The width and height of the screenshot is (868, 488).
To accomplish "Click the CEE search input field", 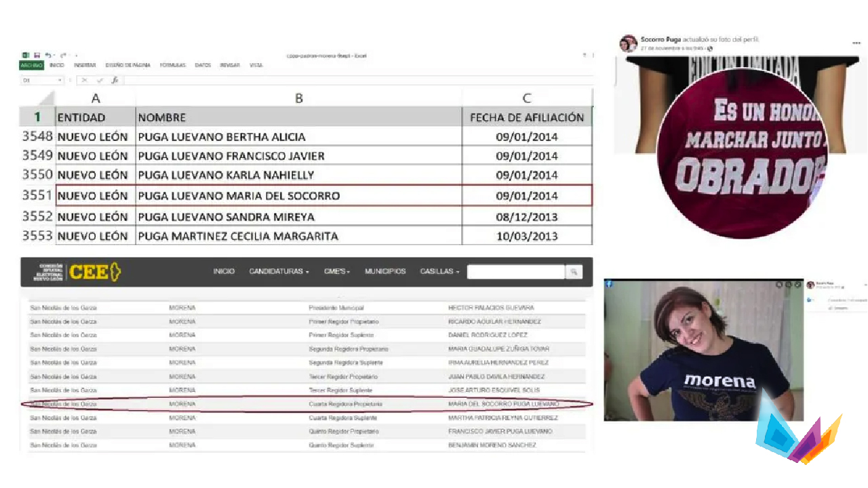I will pyautogui.click(x=515, y=272).
